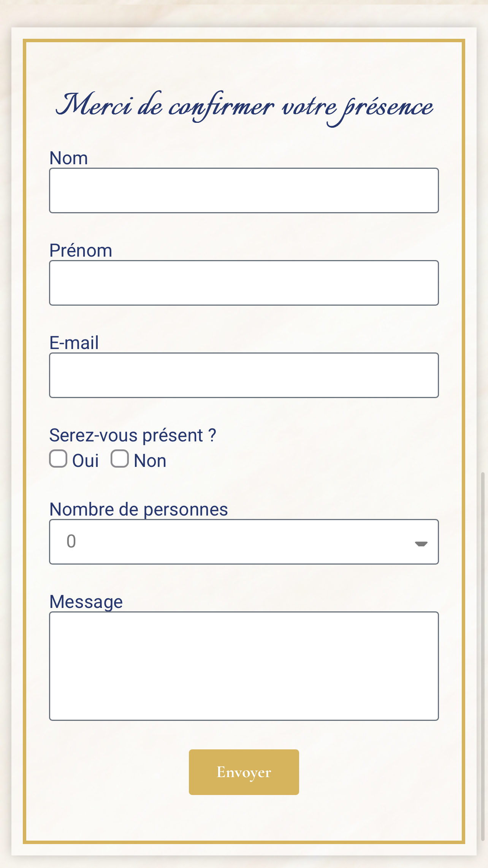Click into the E-mail input box
The image size is (488, 868).
244,375
